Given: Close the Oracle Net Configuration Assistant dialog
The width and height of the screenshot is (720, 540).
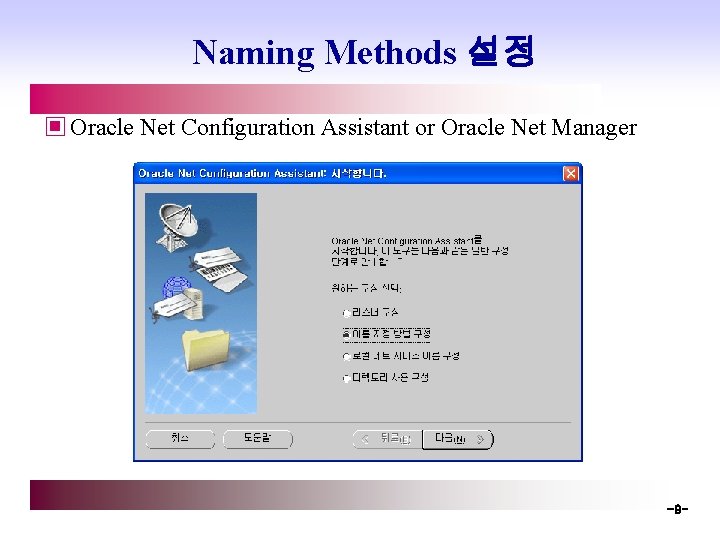Looking at the screenshot, I should pos(570,174).
